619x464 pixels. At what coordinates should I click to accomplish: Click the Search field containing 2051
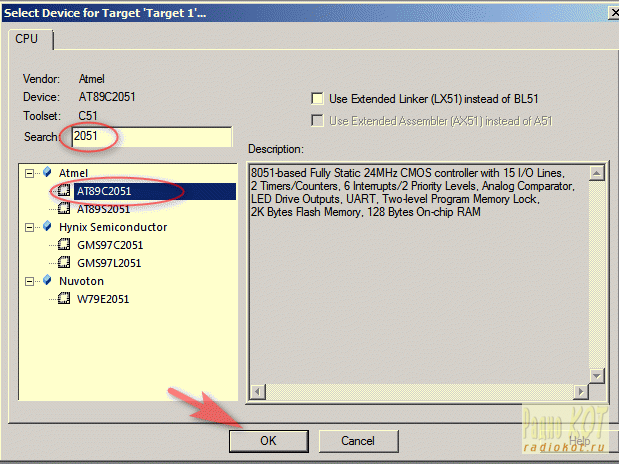click(x=152, y=137)
